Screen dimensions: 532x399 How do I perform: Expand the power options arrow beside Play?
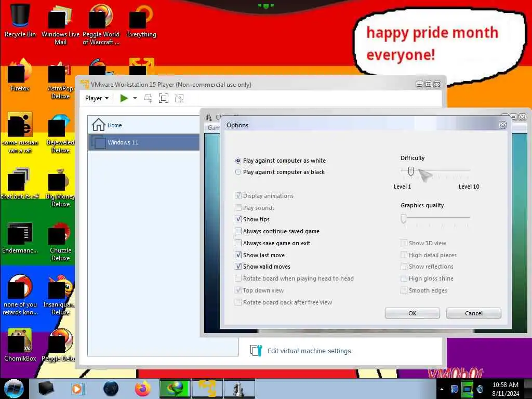135,98
